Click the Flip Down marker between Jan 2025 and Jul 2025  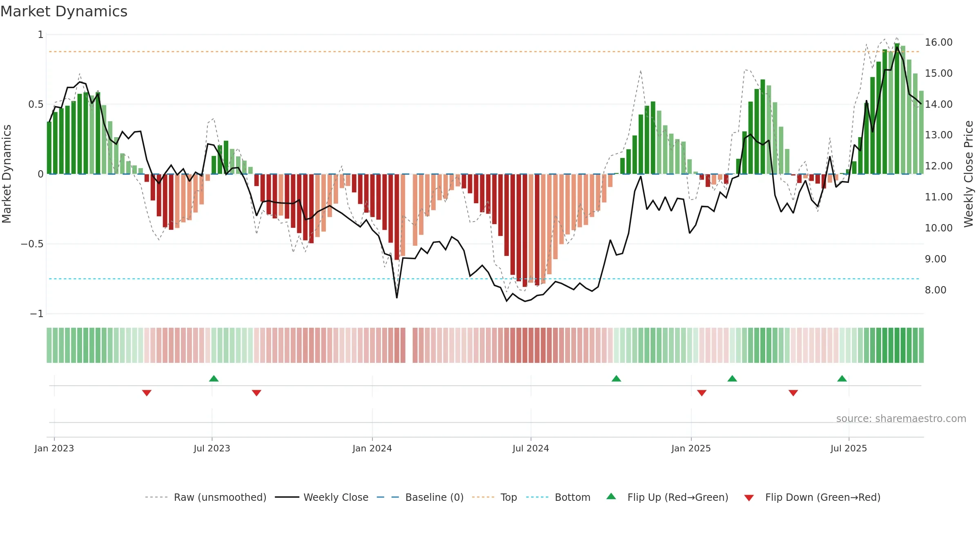tap(793, 393)
